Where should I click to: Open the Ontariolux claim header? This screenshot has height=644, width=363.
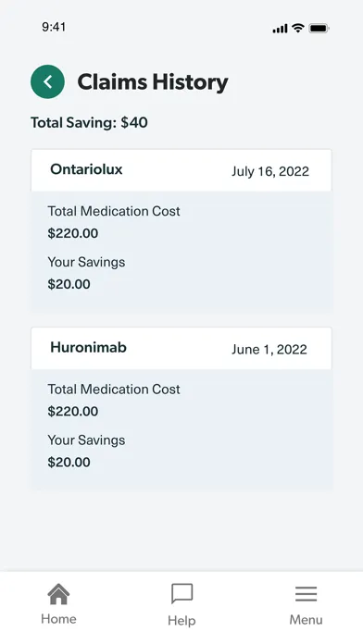coord(181,170)
